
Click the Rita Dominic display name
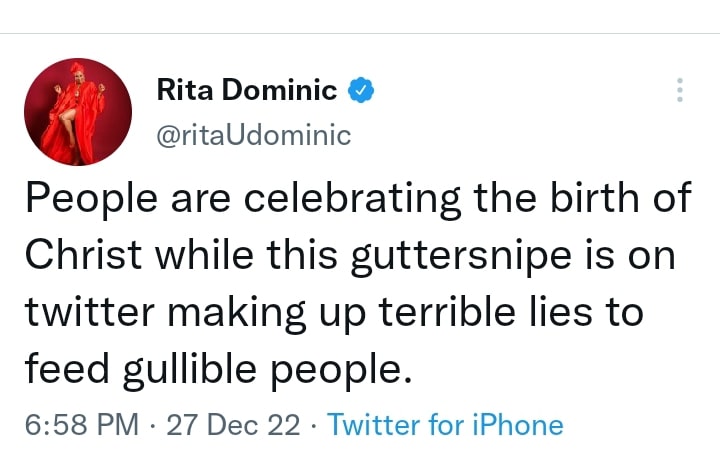247,91
